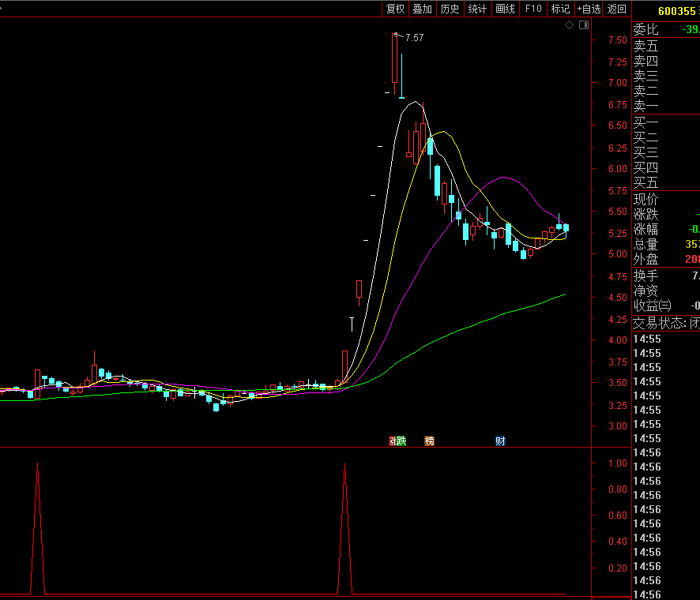Click the 3.00 price axis label
The height and width of the screenshot is (600, 700).
617,426
